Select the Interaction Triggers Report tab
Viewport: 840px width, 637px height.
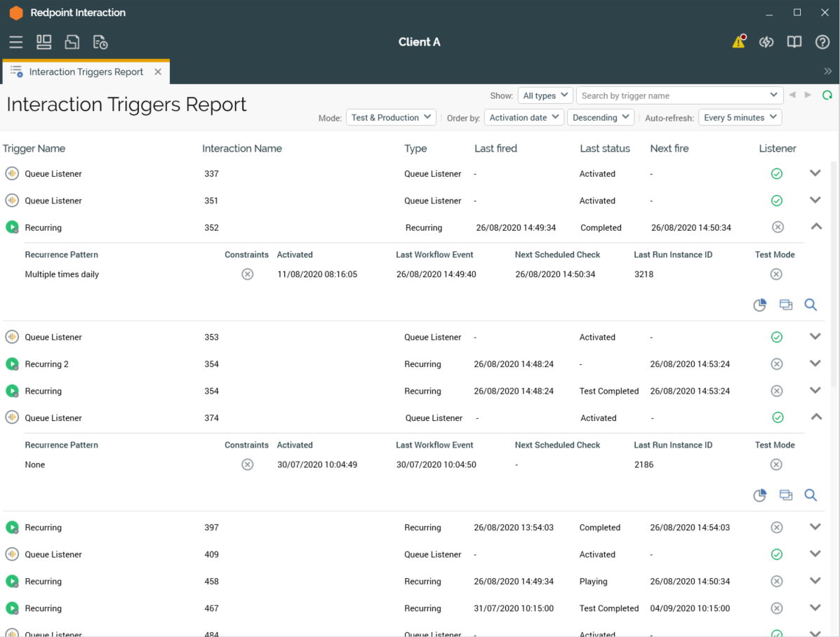click(86, 72)
